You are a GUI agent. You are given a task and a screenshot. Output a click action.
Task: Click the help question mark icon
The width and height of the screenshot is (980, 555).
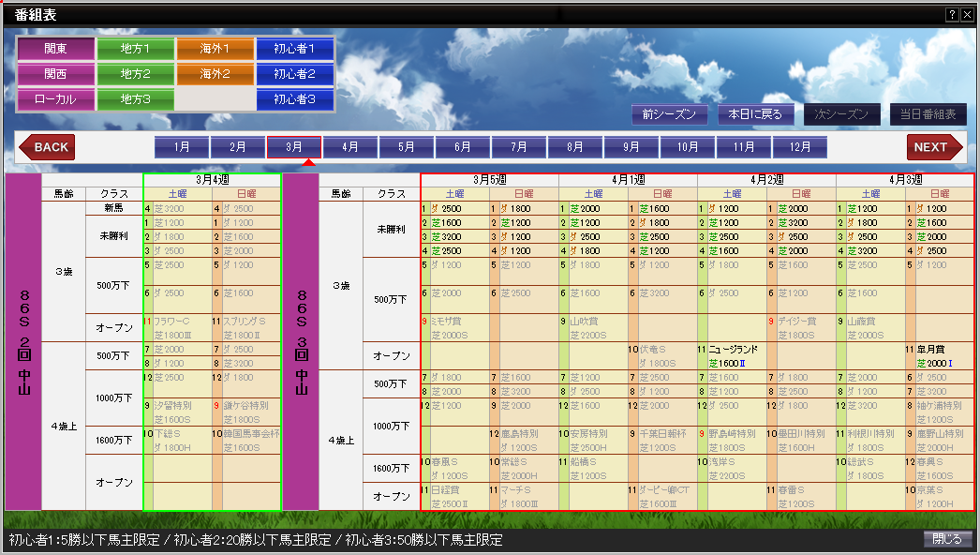coord(952,14)
